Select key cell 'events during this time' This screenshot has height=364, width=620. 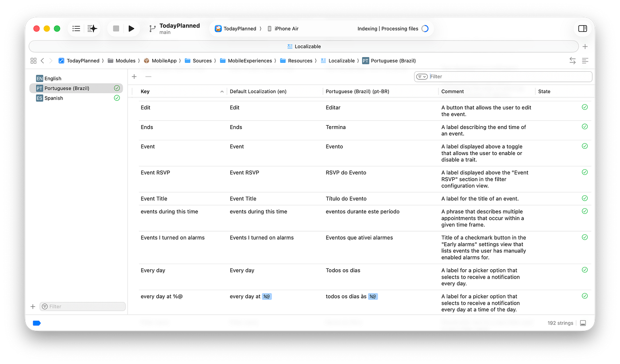pos(169,212)
